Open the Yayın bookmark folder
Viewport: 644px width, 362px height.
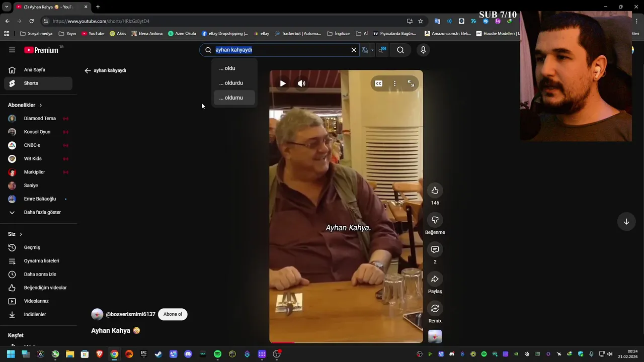[x=67, y=34]
